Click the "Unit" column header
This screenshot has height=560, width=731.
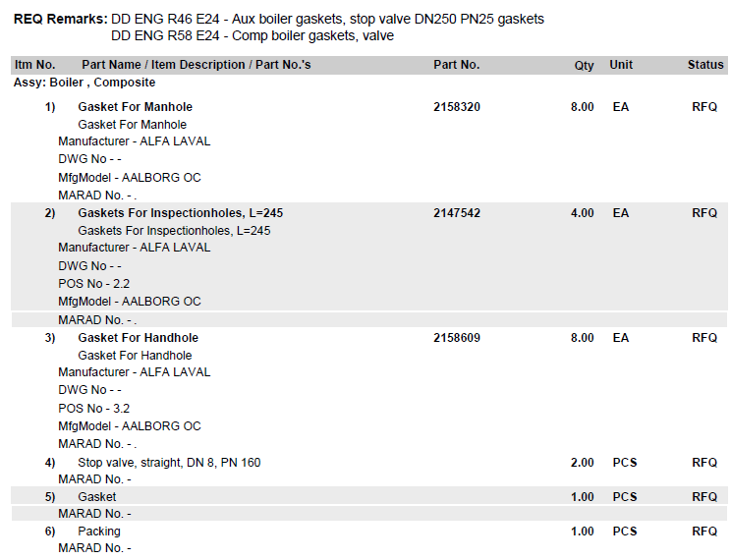pyautogui.click(x=621, y=65)
